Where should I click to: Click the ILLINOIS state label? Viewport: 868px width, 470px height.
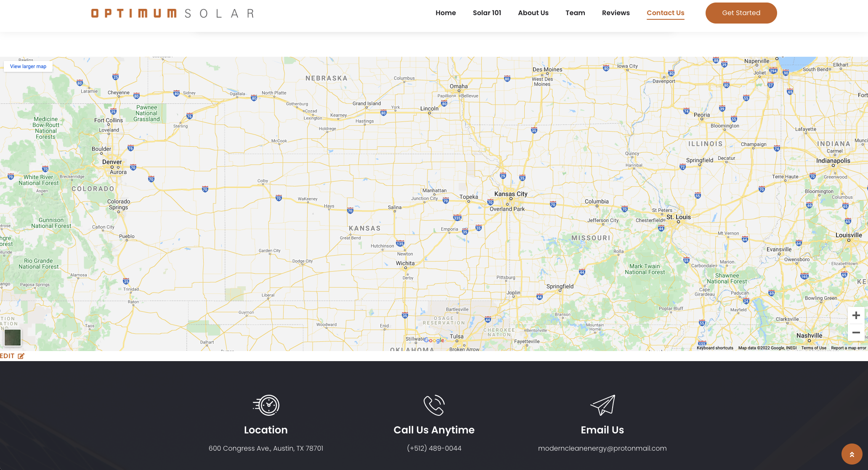(x=706, y=144)
